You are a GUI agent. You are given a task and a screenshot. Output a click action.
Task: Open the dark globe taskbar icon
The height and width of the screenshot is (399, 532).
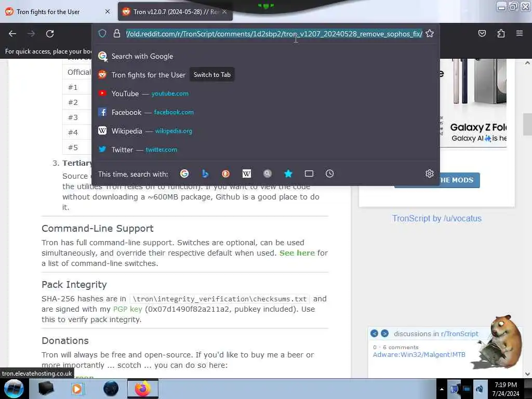(111, 389)
